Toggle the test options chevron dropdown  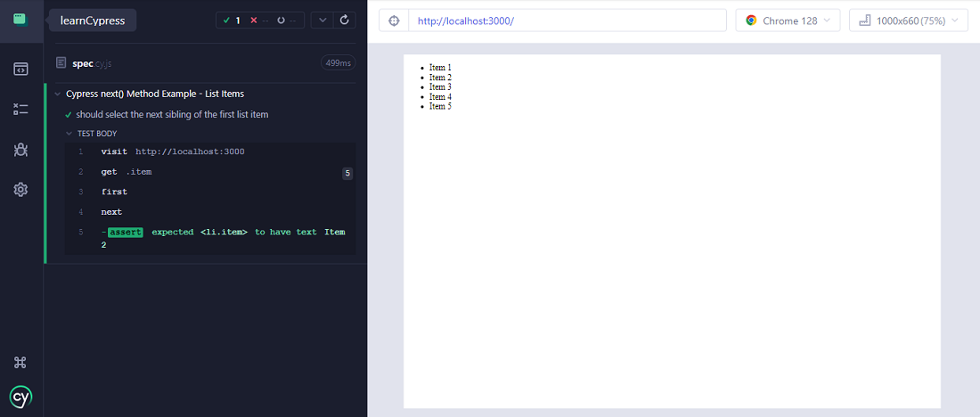tap(322, 20)
